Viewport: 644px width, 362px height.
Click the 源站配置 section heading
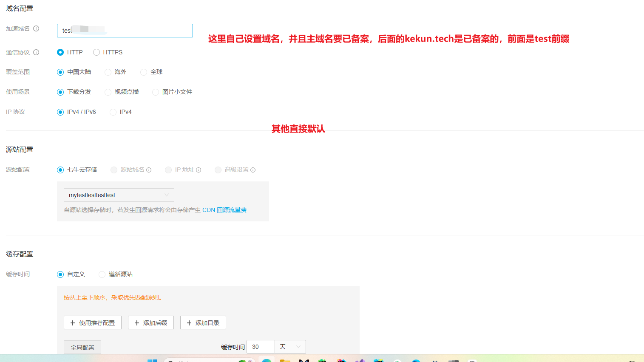(x=20, y=150)
